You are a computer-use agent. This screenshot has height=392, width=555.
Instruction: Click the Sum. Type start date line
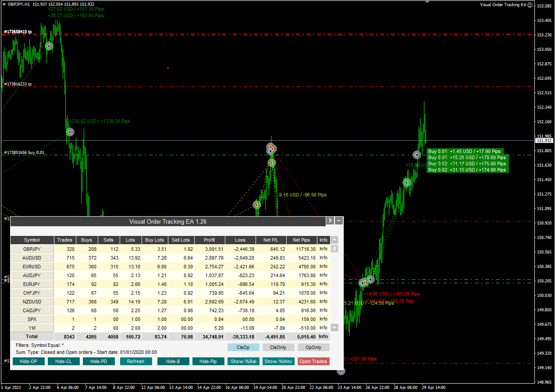[x=86, y=352]
